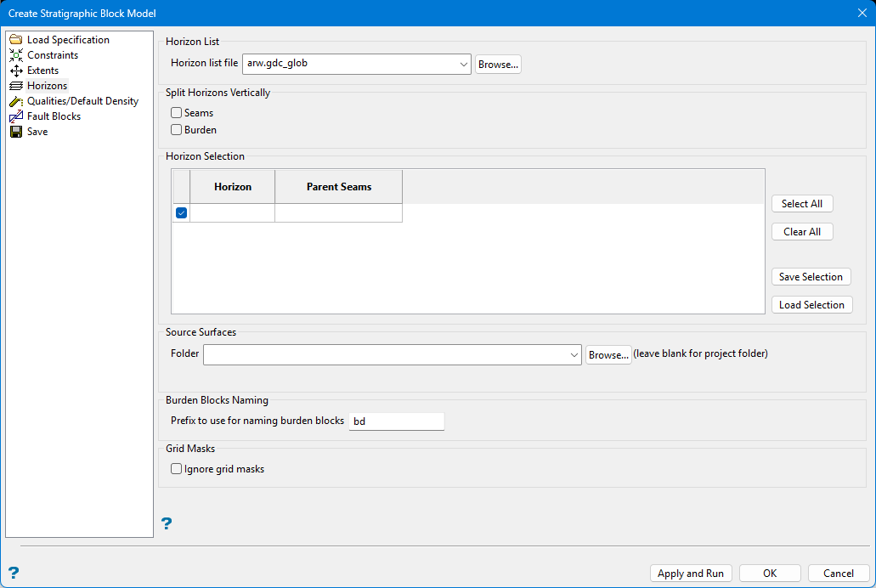
Task: Click the Load Specification folder icon
Action: point(16,40)
